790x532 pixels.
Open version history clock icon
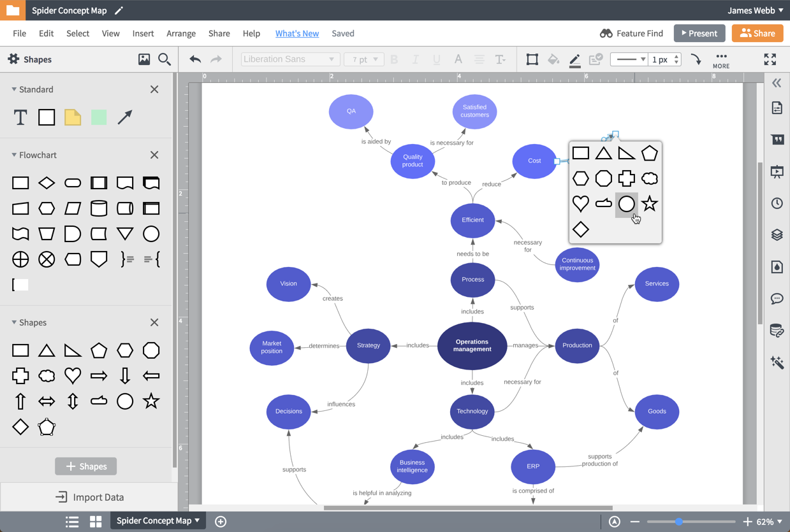pyautogui.click(x=777, y=203)
